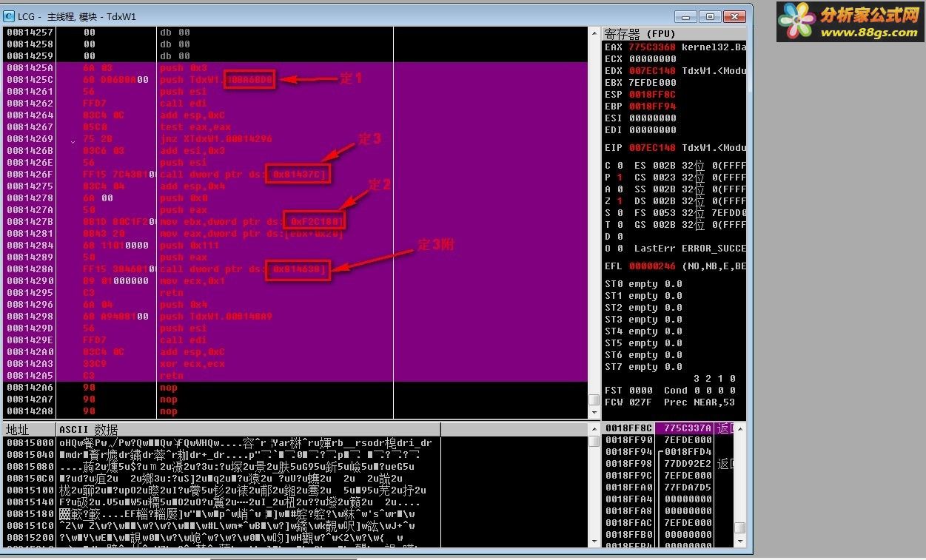Select the mov ebx row at 0081427B
This screenshot has height=560, width=926.
296,222
